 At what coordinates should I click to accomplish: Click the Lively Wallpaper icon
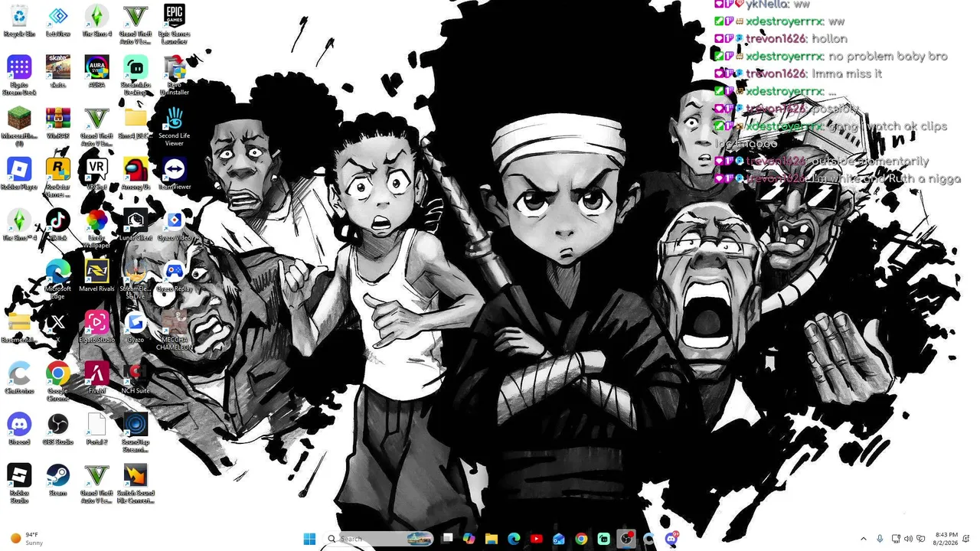(96, 229)
